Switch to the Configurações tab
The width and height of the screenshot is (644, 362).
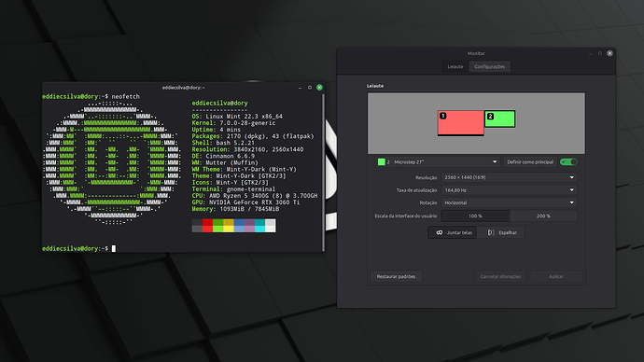pos(490,66)
